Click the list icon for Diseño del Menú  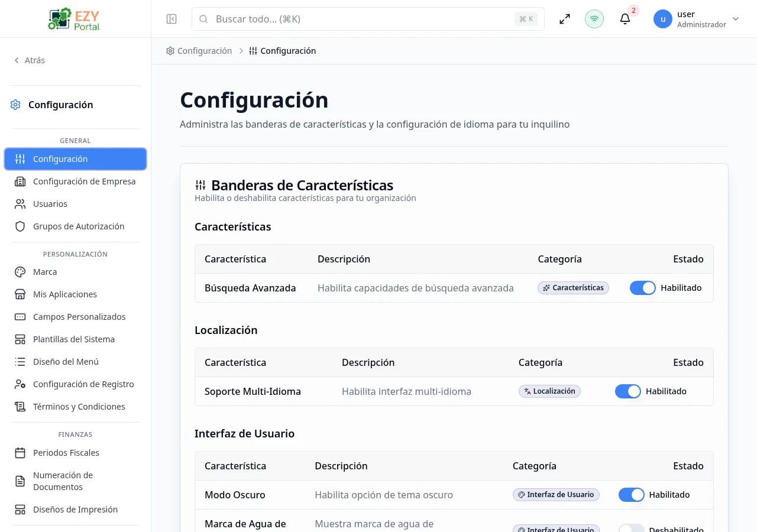[x=20, y=362]
